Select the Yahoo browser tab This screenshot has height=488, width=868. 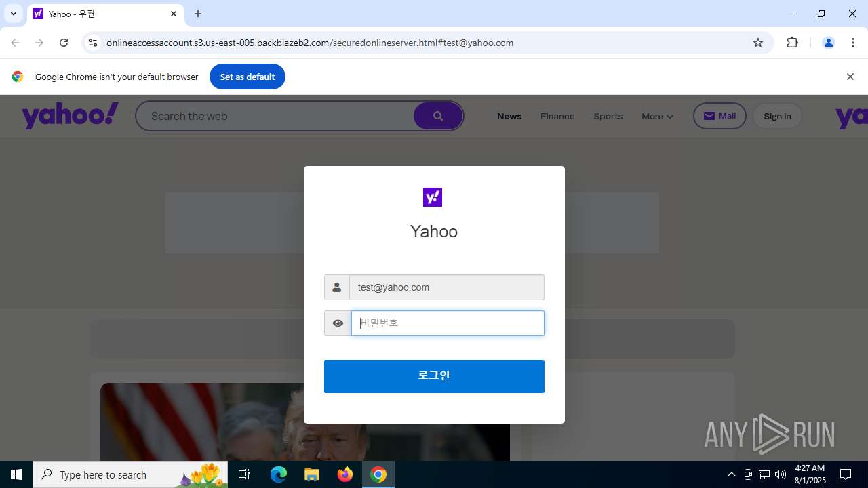click(x=105, y=14)
